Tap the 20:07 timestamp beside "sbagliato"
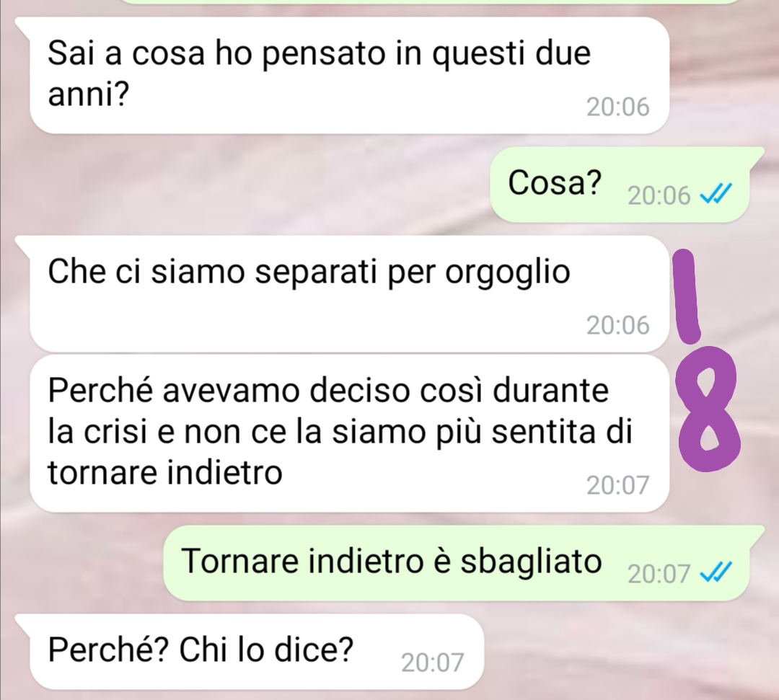 659,575
